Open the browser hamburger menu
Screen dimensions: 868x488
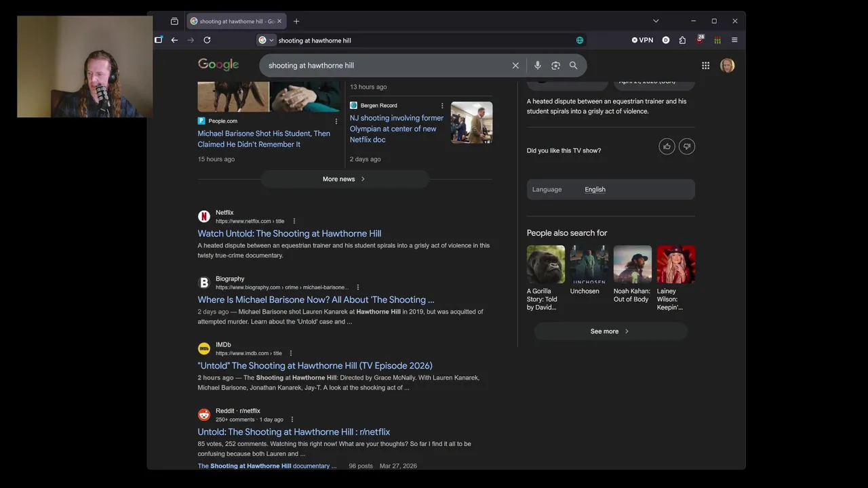(734, 40)
